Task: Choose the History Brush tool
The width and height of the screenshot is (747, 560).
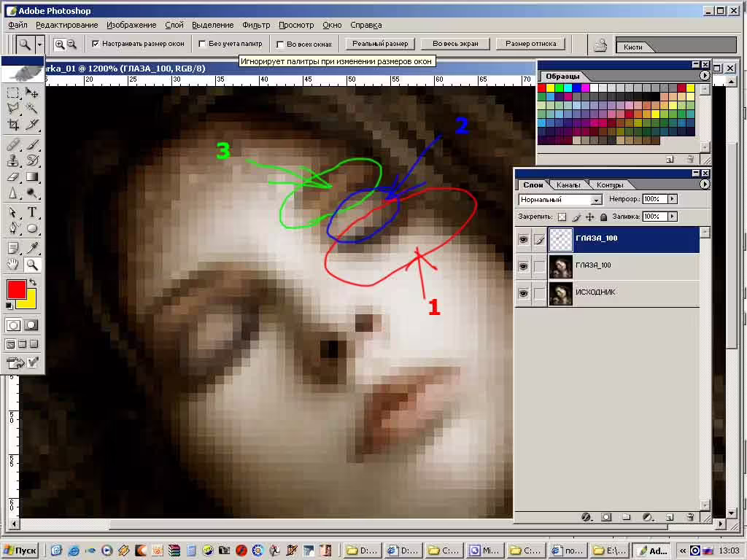Action: tap(32, 160)
